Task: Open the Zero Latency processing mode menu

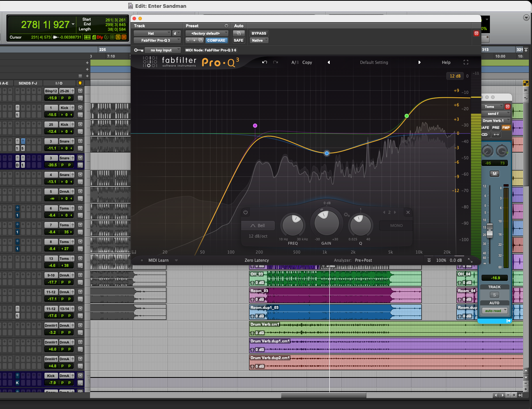Action: (257, 260)
